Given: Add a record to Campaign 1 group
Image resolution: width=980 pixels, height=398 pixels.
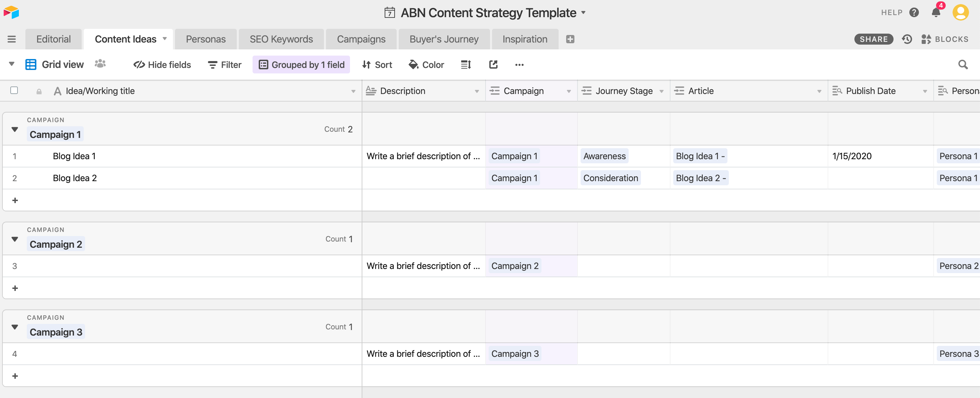Looking at the screenshot, I should pyautogui.click(x=15, y=200).
